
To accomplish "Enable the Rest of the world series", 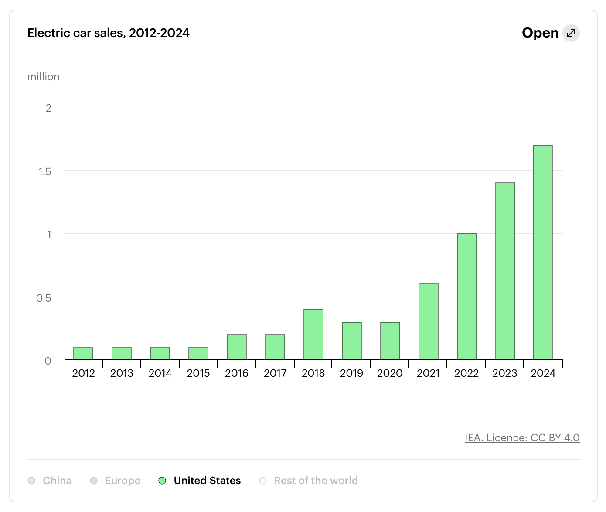I will click(x=308, y=480).
